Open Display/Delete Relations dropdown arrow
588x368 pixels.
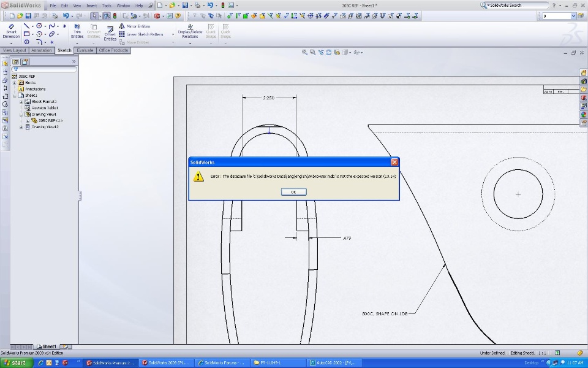[x=190, y=43]
